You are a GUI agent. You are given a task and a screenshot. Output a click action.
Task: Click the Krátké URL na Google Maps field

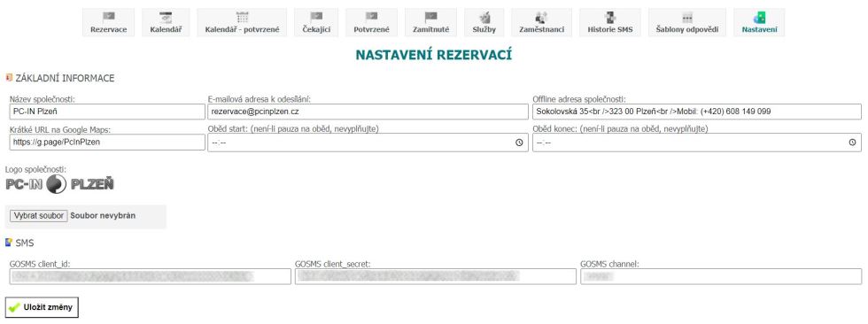point(107,143)
